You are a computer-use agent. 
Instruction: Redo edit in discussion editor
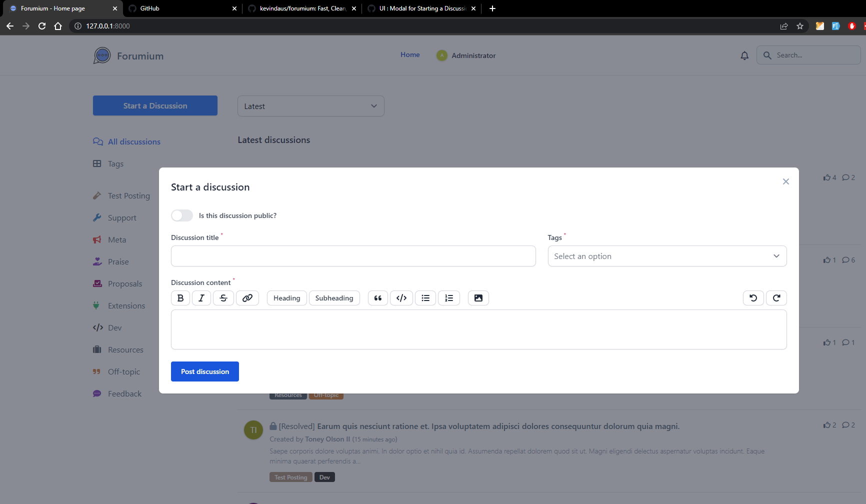point(776,298)
